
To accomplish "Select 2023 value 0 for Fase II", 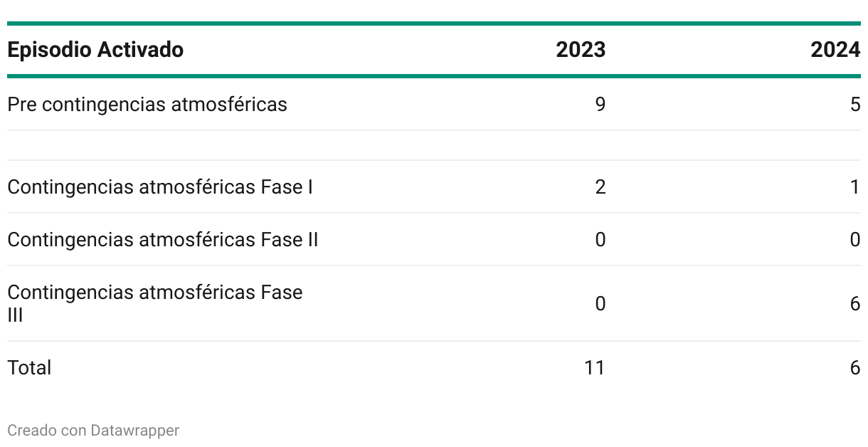I will [x=600, y=240].
